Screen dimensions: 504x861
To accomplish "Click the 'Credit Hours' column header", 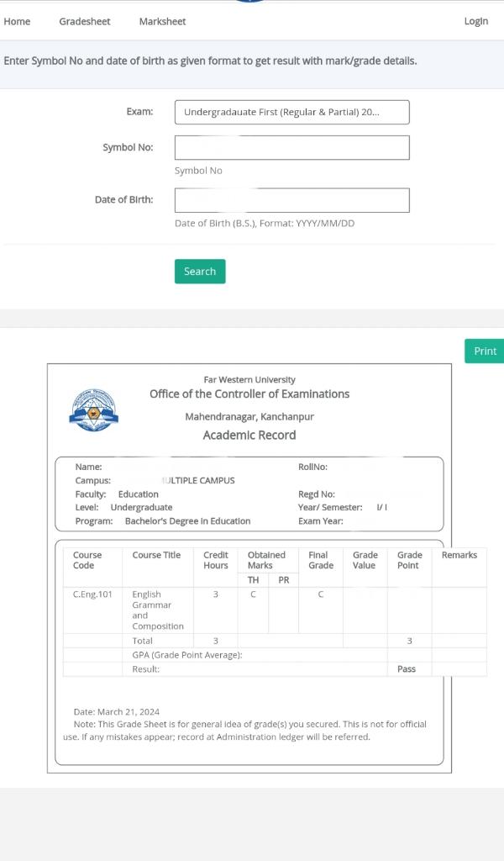I will pos(216,560).
